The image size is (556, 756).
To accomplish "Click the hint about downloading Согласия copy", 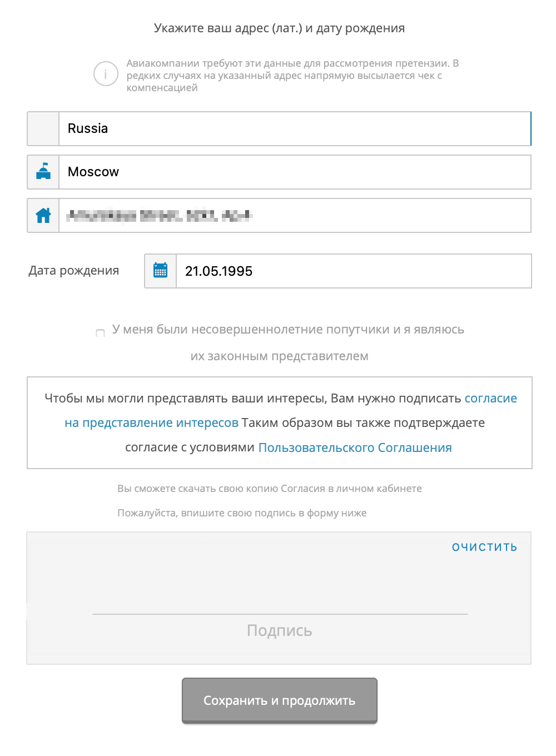I will click(x=270, y=489).
